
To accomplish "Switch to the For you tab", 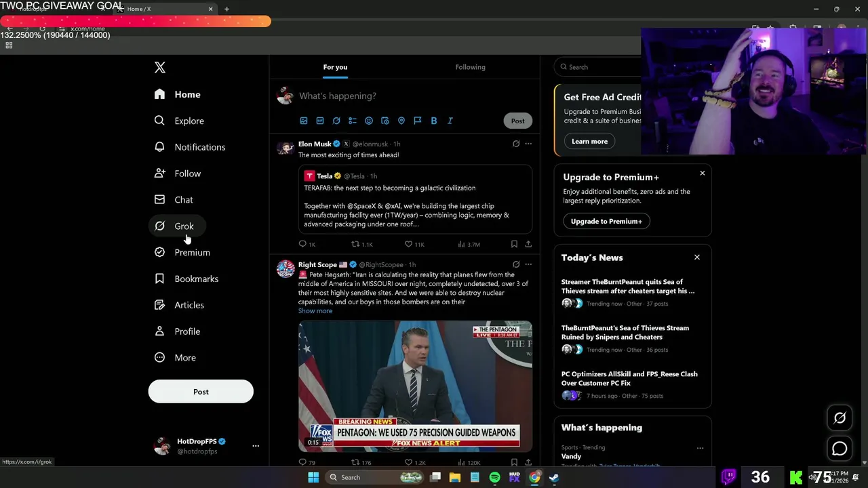I will [x=335, y=67].
